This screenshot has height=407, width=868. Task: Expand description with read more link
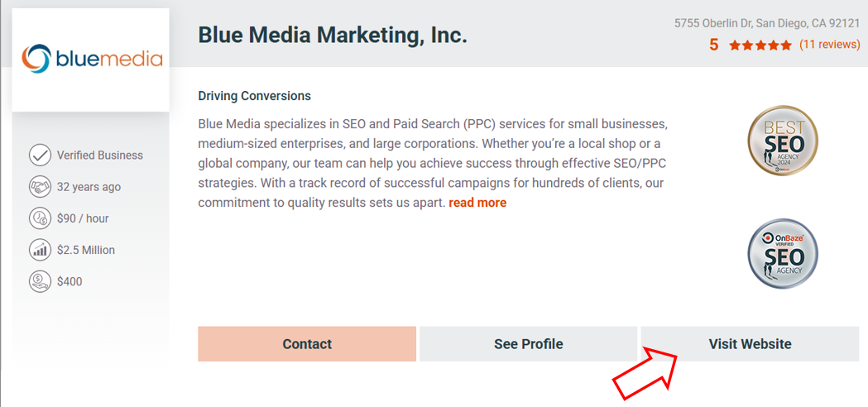477,203
